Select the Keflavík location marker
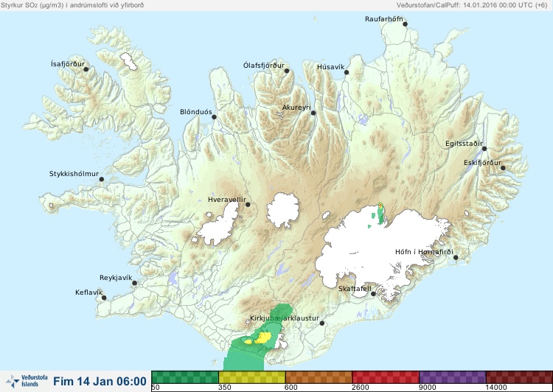Viewport: 553px width, 392px height. [104, 298]
